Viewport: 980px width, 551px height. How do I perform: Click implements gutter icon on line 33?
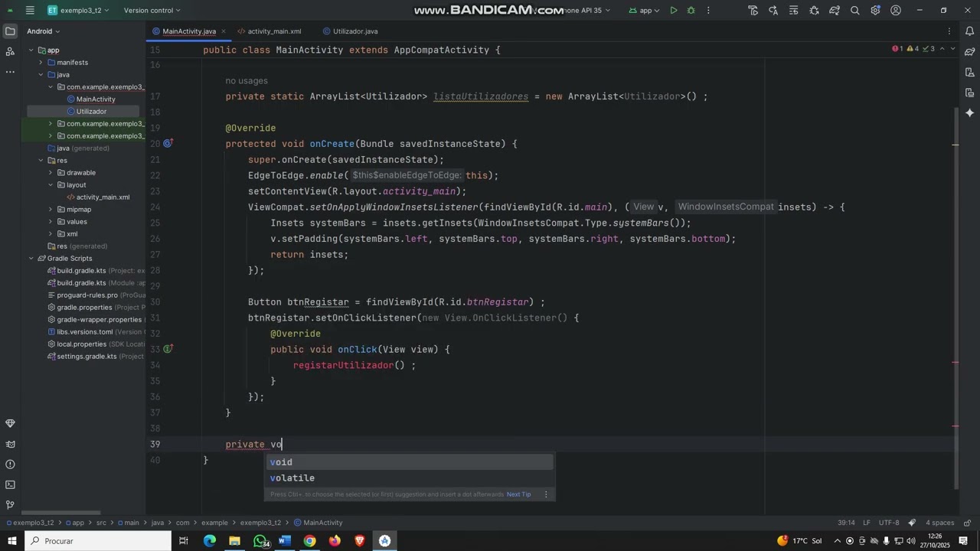coord(168,349)
